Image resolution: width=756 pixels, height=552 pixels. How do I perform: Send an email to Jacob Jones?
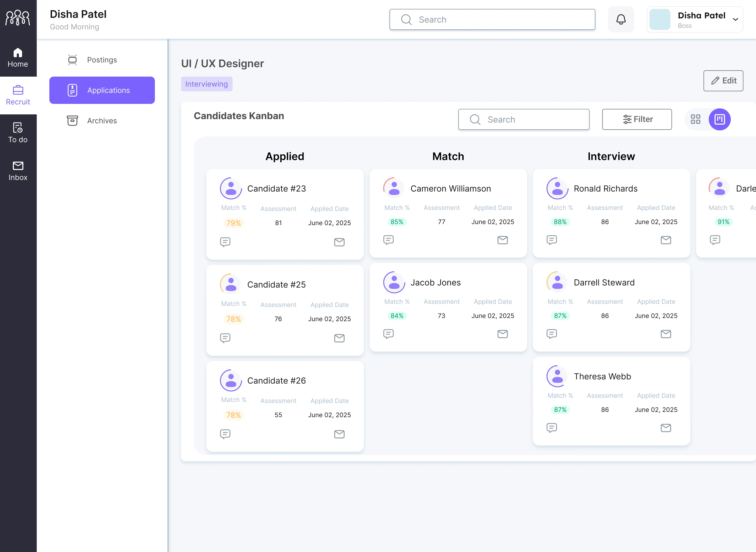tap(502, 334)
